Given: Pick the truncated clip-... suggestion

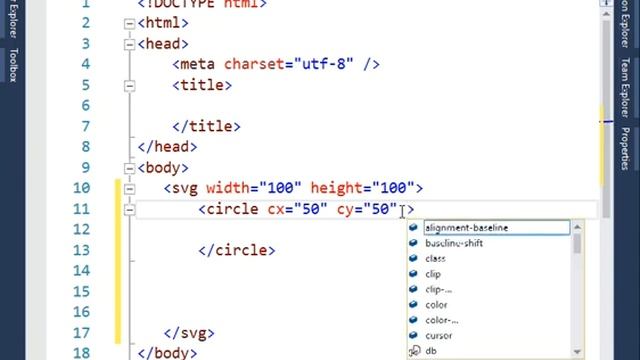Looking at the screenshot, I should tap(438, 289).
